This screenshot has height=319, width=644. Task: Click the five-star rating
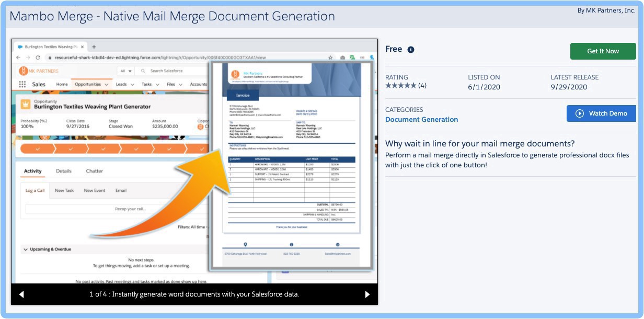tap(401, 86)
